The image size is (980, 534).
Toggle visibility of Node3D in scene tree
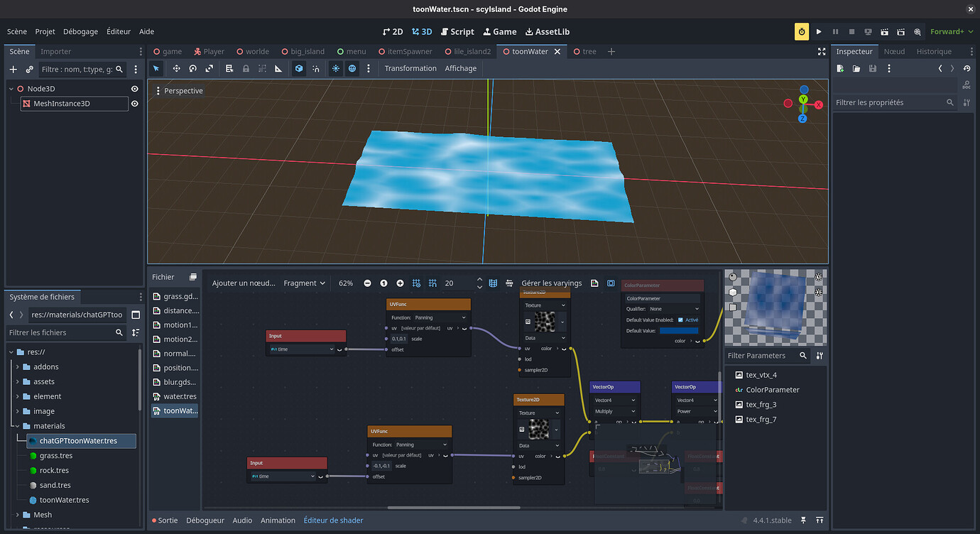click(134, 89)
